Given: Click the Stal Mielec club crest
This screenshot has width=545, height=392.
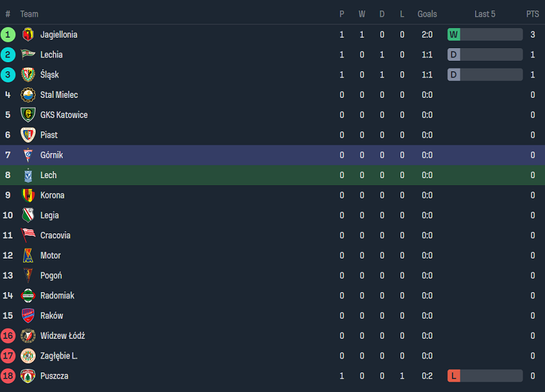Looking at the screenshot, I should point(28,95).
